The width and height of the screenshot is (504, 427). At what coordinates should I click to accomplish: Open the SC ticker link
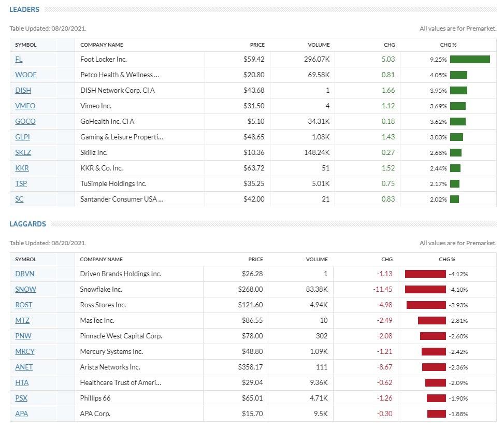(x=19, y=199)
